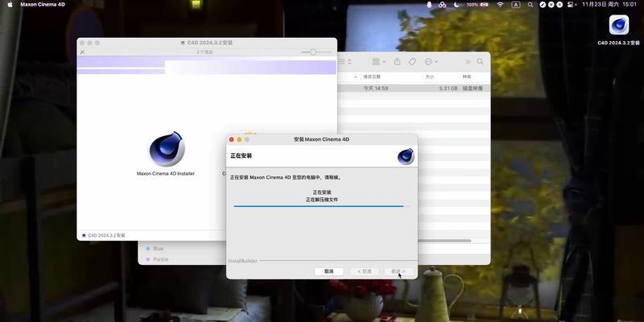Open Spotlight search in the menu bar
Image resolution: width=644 pixels, height=322 pixels.
[530, 5]
